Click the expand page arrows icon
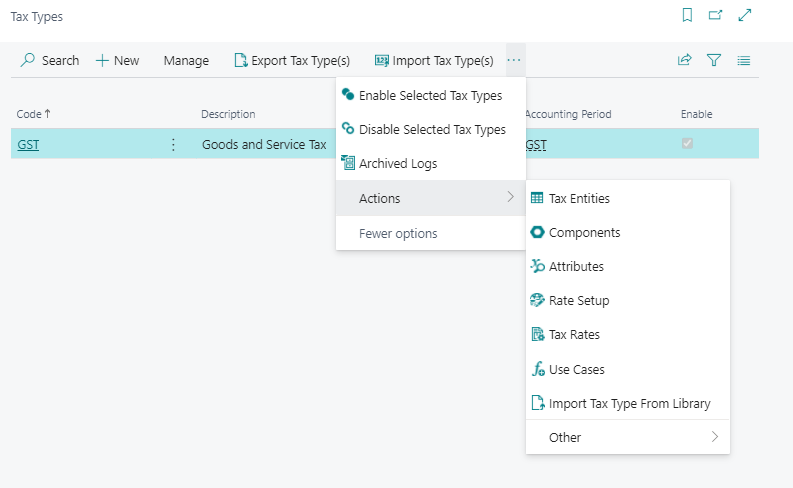Image resolution: width=793 pixels, height=488 pixels. coord(744,15)
